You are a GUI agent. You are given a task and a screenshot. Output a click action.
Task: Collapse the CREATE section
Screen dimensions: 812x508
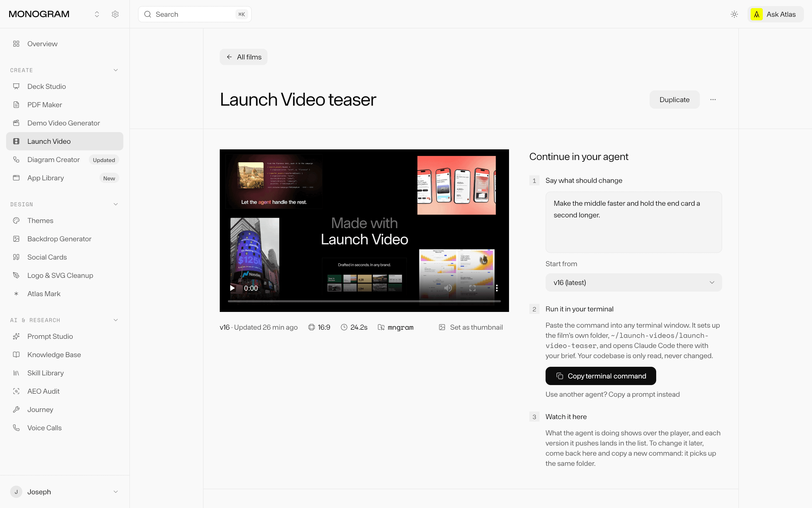click(116, 70)
